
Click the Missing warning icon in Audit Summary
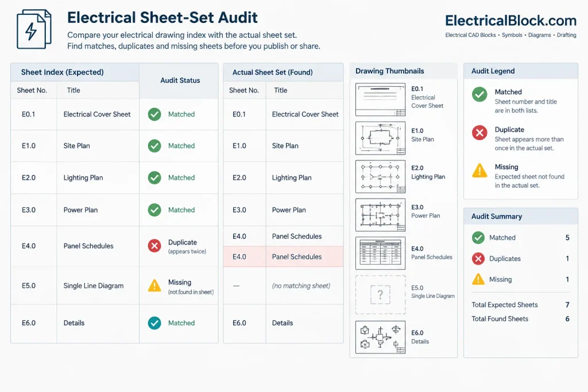click(478, 279)
